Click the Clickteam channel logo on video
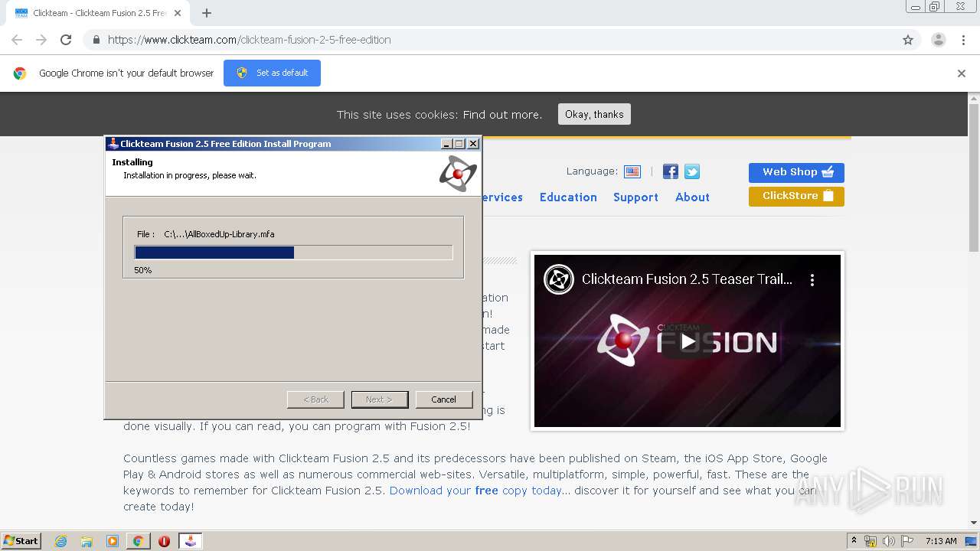 [559, 279]
